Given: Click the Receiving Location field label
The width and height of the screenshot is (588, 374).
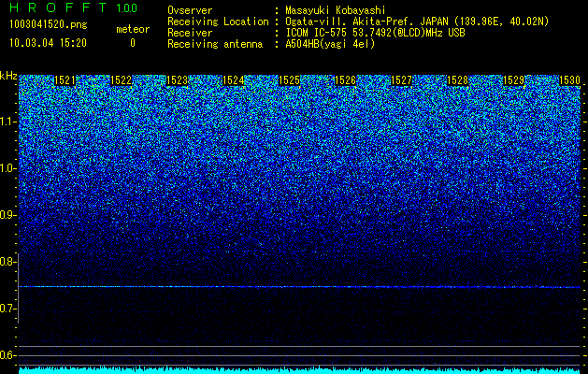Looking at the screenshot, I should click(x=218, y=22).
